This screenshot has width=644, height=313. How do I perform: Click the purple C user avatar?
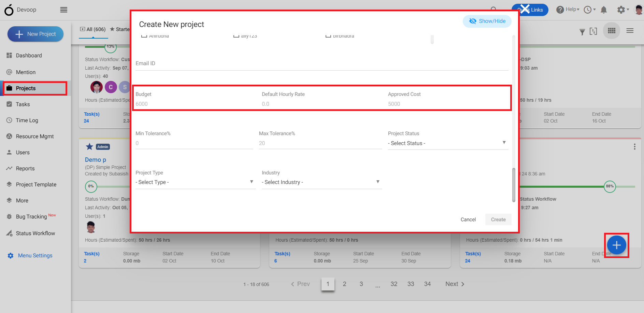click(111, 87)
